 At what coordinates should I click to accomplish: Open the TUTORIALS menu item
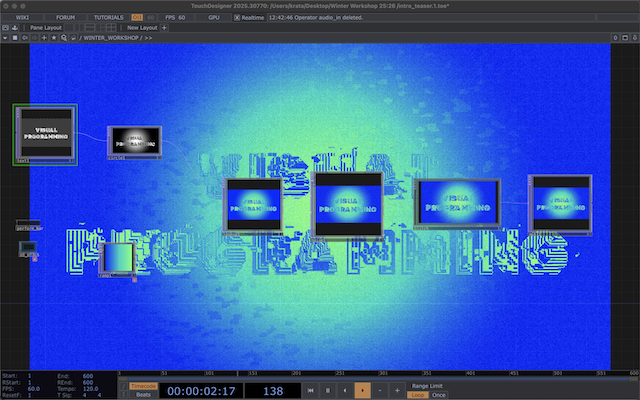[x=109, y=18]
